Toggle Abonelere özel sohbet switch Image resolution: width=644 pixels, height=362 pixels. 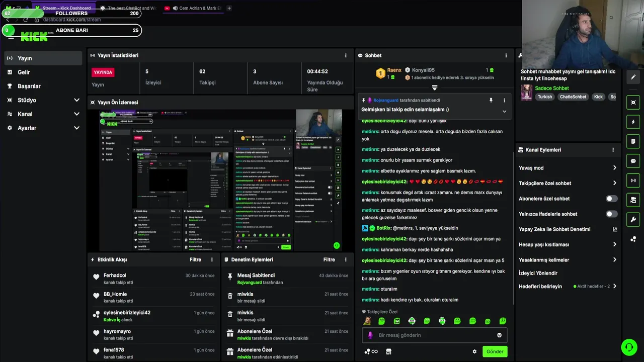(611, 199)
